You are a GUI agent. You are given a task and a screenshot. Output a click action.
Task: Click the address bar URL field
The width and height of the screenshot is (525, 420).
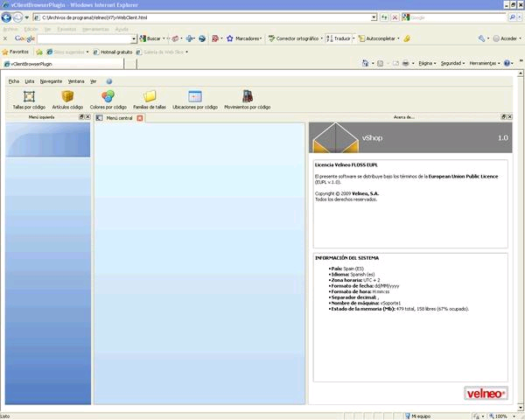pos(202,17)
